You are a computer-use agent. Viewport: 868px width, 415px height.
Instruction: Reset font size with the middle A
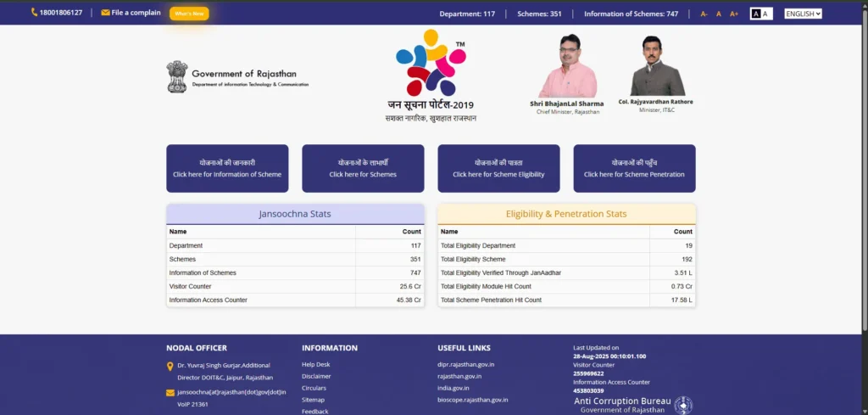pyautogui.click(x=719, y=14)
